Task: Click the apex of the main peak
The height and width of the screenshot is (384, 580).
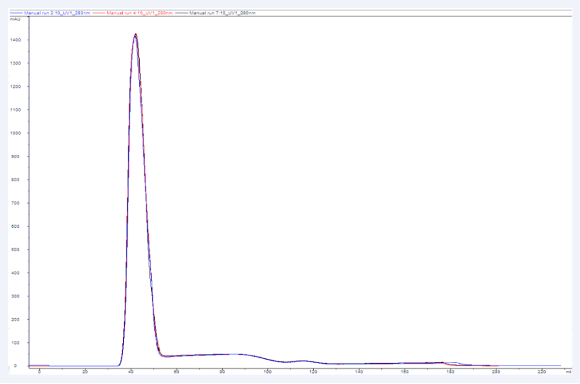Action: click(x=136, y=34)
